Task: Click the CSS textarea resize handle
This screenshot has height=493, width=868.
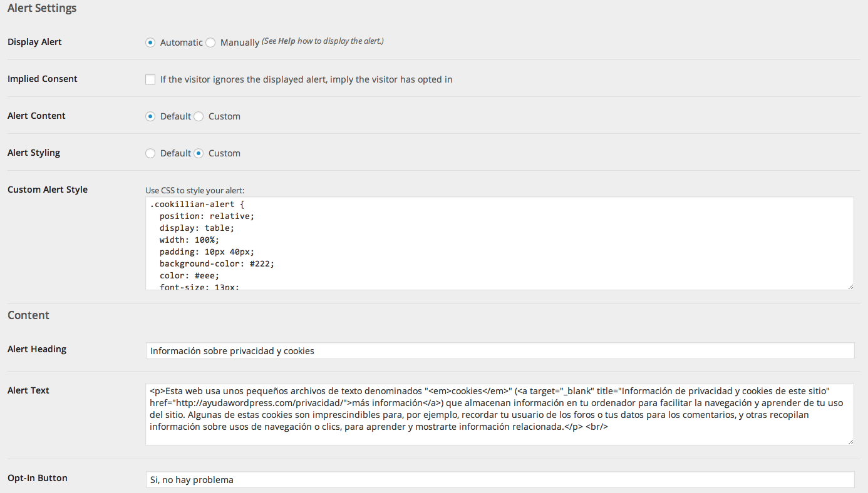Action: coord(850,287)
